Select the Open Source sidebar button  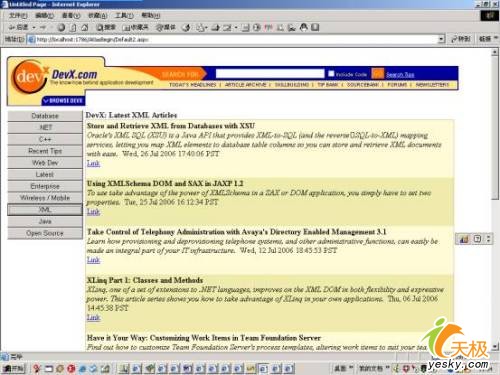pyautogui.click(x=45, y=233)
